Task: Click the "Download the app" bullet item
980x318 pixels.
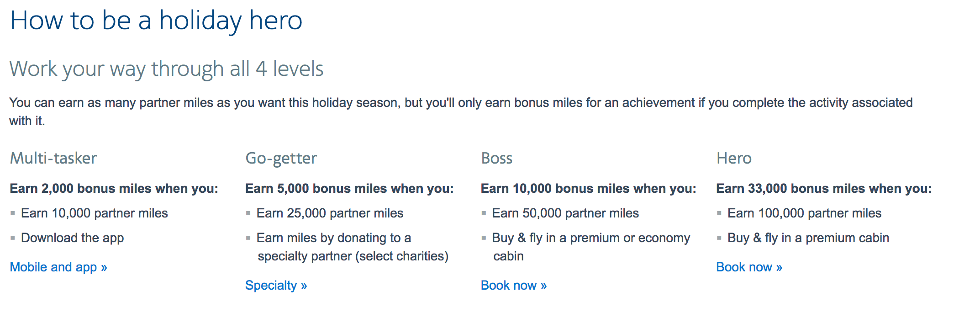Action: (x=73, y=238)
